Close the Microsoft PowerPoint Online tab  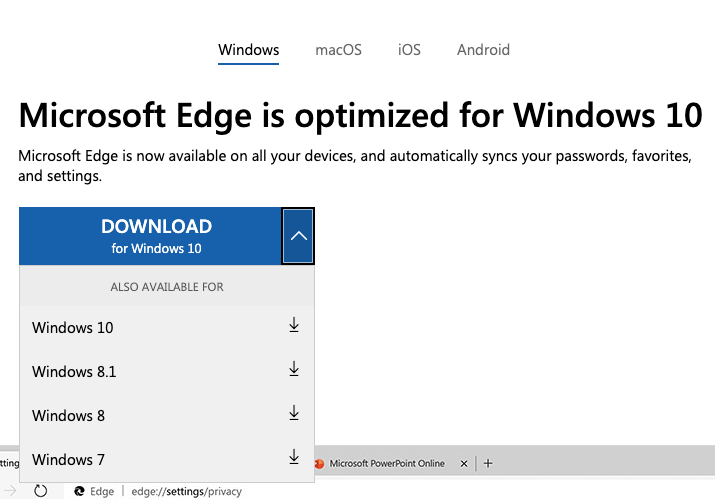click(x=464, y=463)
